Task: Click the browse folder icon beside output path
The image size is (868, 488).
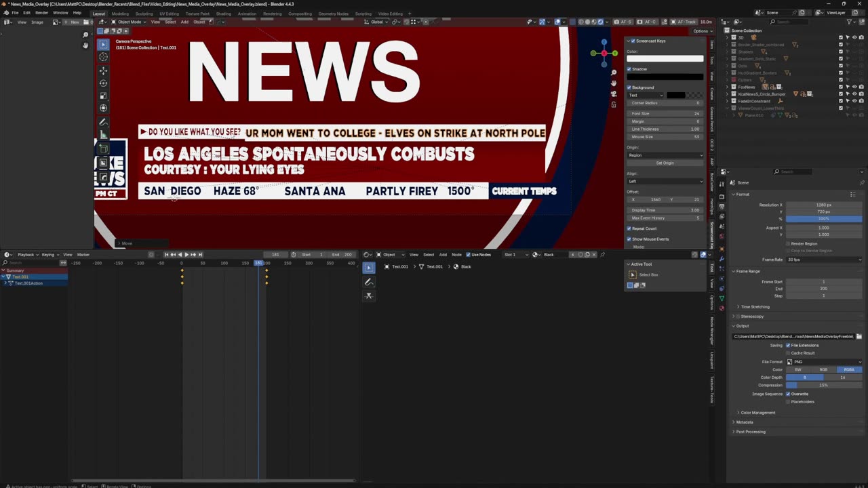Action: 859,336
